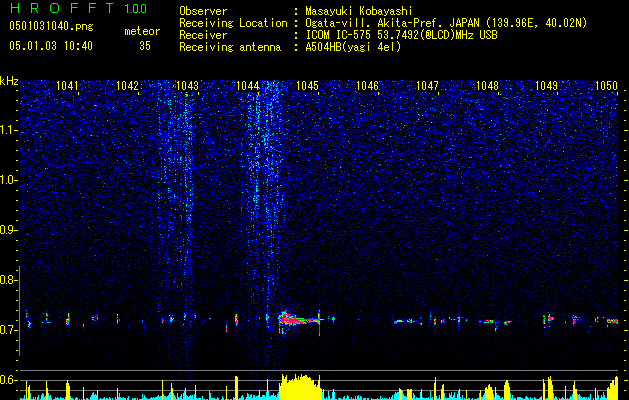
Task: Click the timestamp 05.01.03 10:40
Action: pos(51,46)
